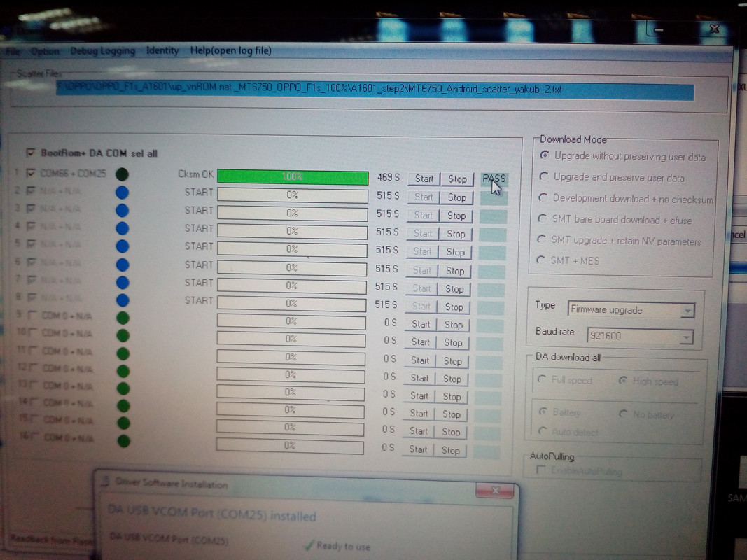Viewport: 747px width, 560px height.
Task: Open the Type dropdown showing Firmware upgrade
Action: click(x=631, y=310)
